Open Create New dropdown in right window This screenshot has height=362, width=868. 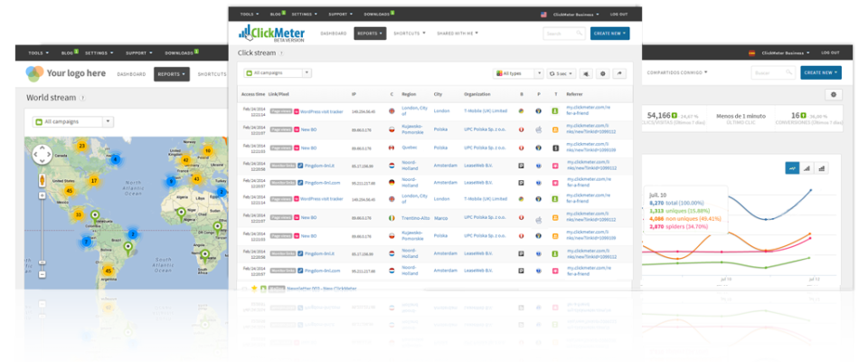[x=820, y=72]
